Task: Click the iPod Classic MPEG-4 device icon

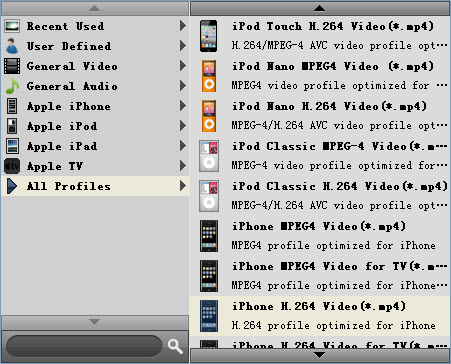Action: pyautogui.click(x=209, y=156)
